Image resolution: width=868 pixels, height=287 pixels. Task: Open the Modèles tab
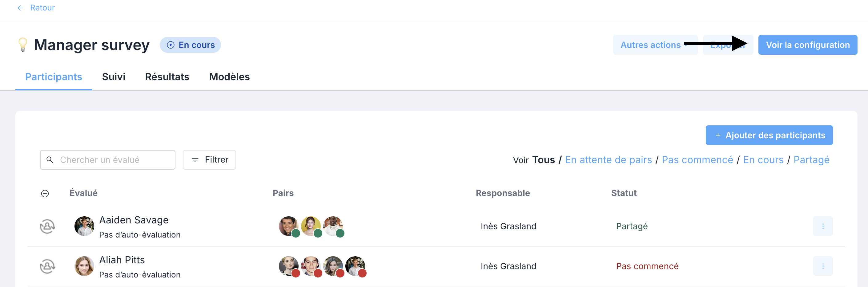tap(230, 77)
